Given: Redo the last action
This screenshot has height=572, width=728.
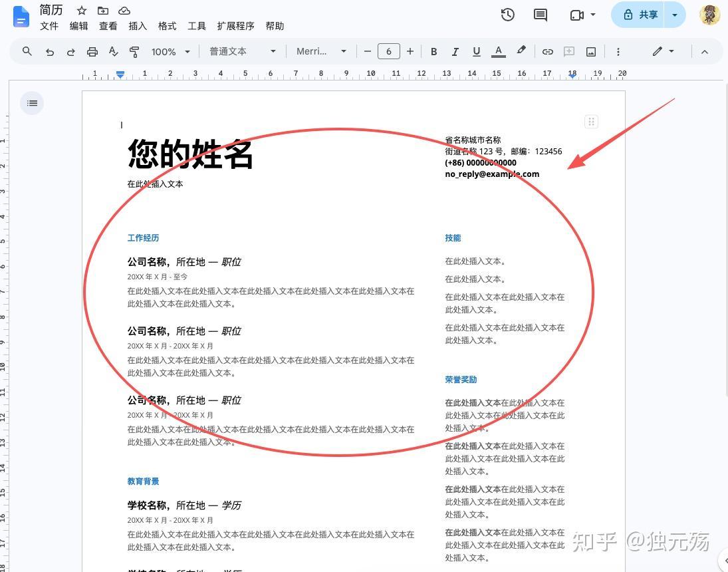Looking at the screenshot, I should (70, 52).
